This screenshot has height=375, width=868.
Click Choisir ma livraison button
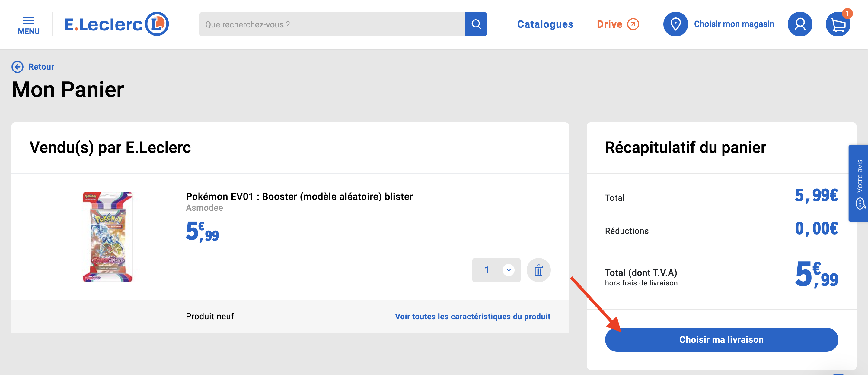721,339
